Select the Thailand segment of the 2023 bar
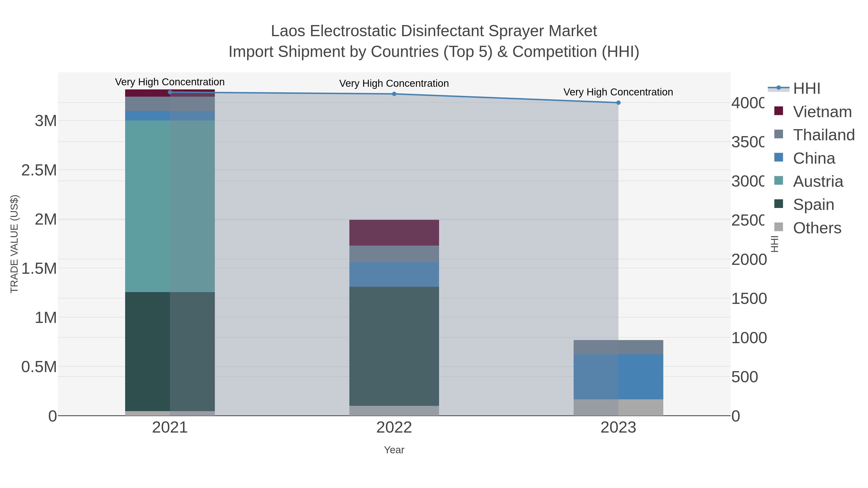This screenshot has width=868, height=488. tap(618, 347)
